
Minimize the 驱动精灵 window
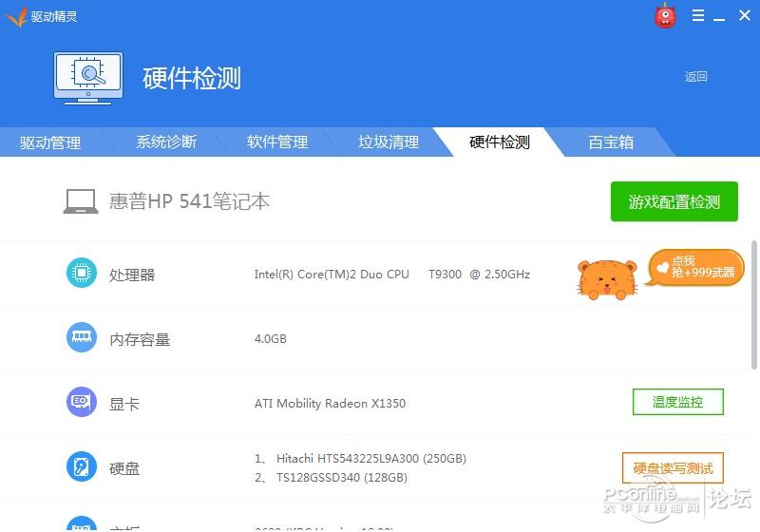[x=719, y=18]
